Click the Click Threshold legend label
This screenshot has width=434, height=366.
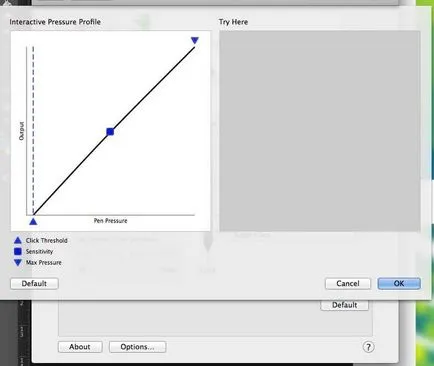(x=47, y=240)
